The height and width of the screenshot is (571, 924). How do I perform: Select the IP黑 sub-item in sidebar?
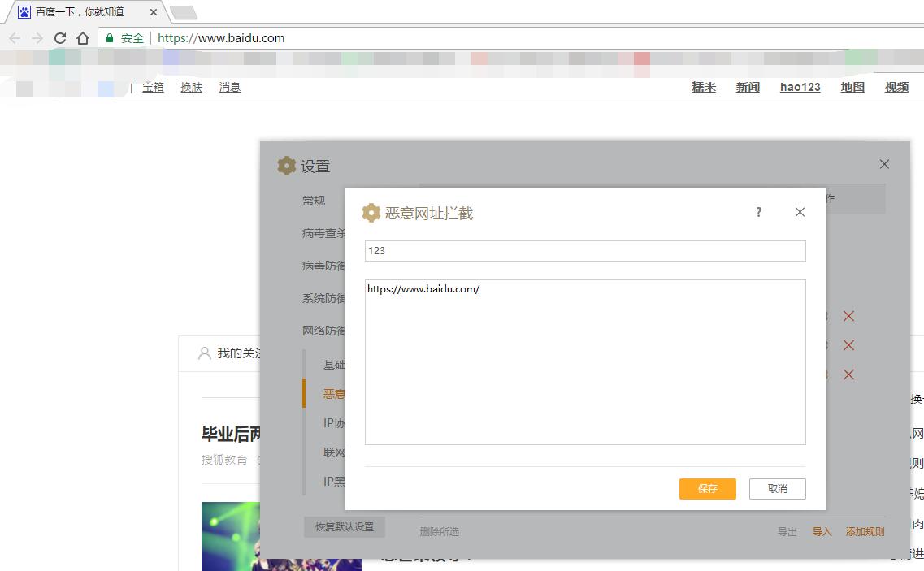334,482
